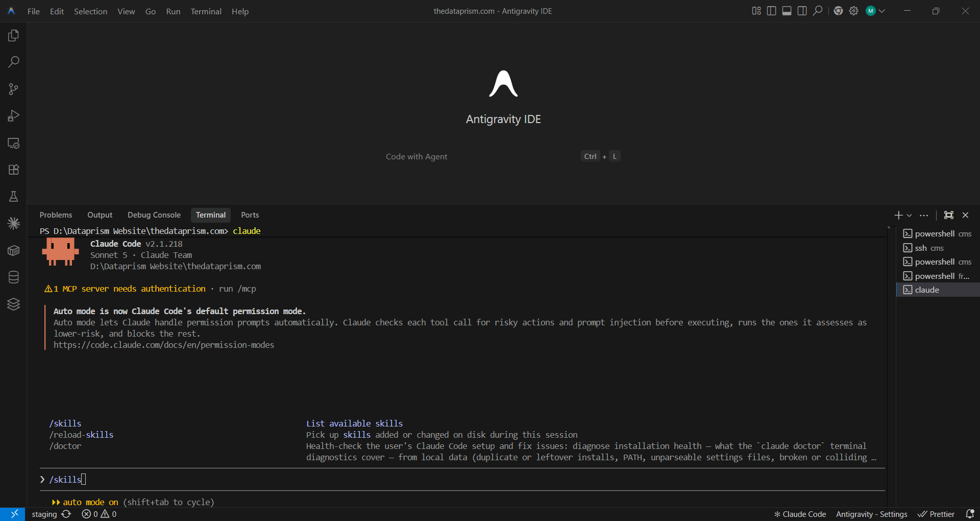
Task: Open the Search view in activity bar
Action: (x=13, y=62)
